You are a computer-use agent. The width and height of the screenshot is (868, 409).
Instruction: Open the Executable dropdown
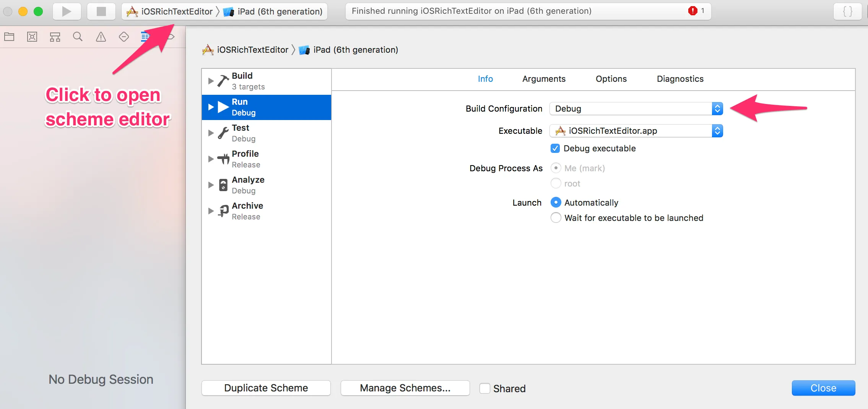(636, 131)
